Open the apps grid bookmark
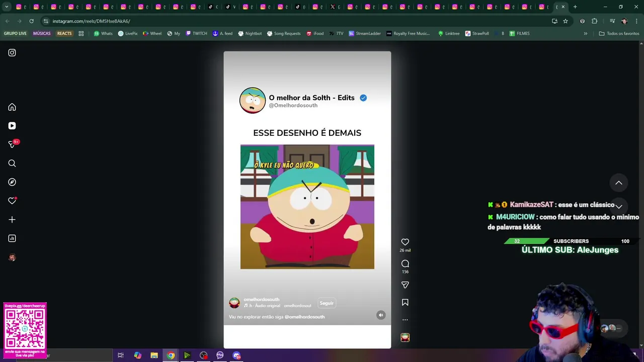Viewport: 644px width, 362px height. tap(81, 34)
